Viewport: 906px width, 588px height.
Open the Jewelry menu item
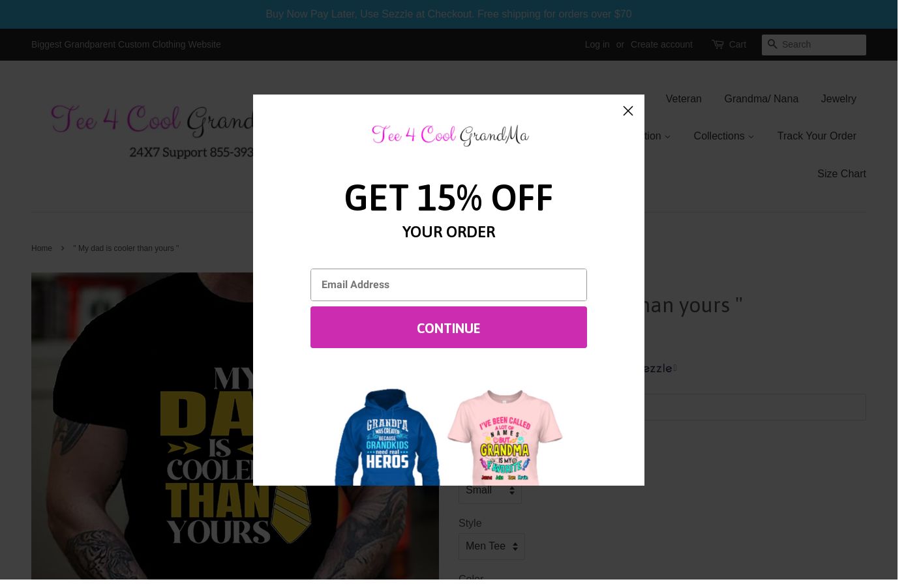click(x=838, y=99)
